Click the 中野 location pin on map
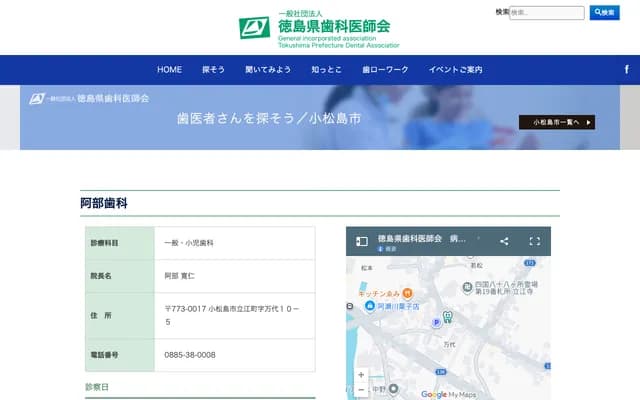Screen dimensions: 640x400 click(x=393, y=389)
